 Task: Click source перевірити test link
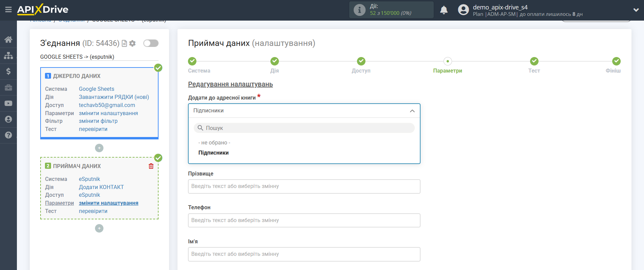pos(93,129)
